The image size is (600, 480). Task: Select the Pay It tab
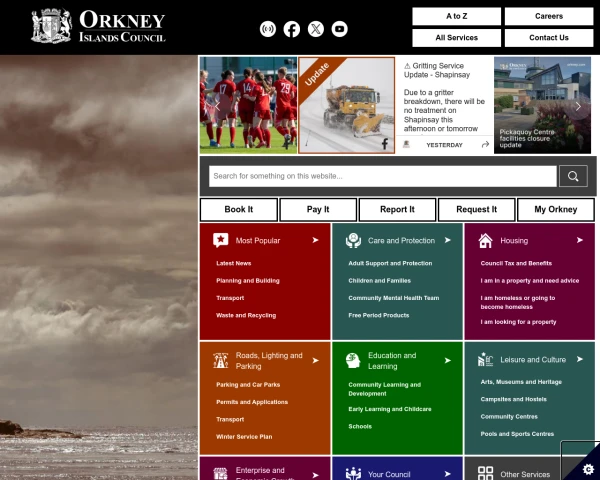318,210
